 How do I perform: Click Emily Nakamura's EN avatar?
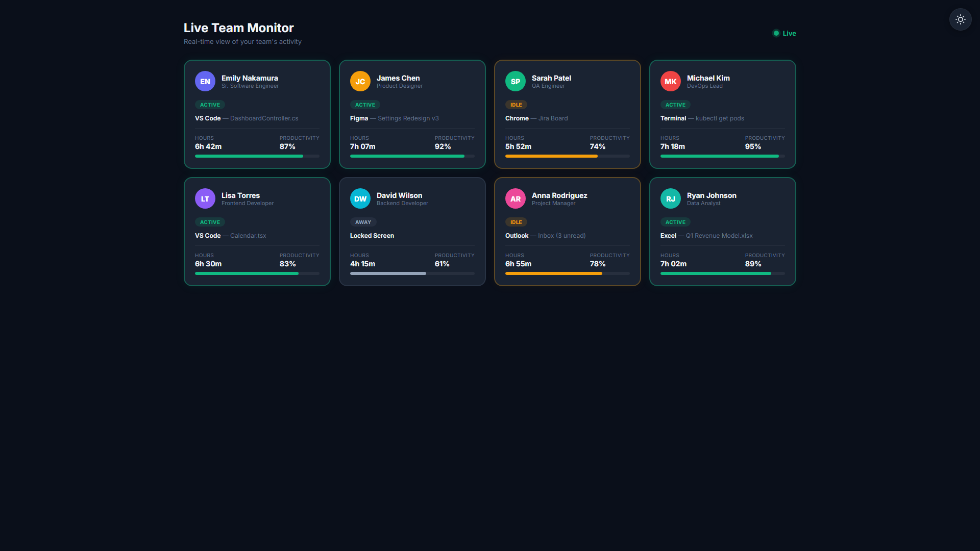pos(205,81)
